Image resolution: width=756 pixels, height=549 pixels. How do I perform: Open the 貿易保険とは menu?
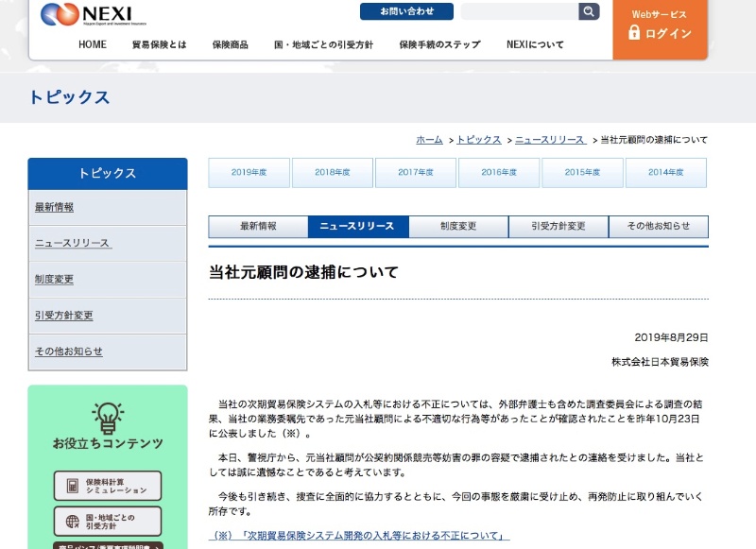tap(159, 44)
